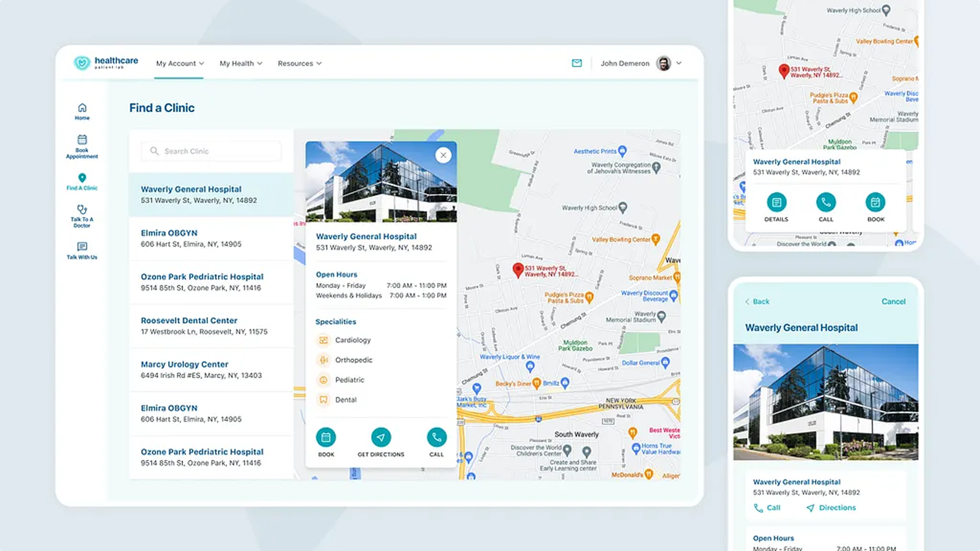
Task: Open Book Appointment in the sidebar
Action: click(x=82, y=147)
